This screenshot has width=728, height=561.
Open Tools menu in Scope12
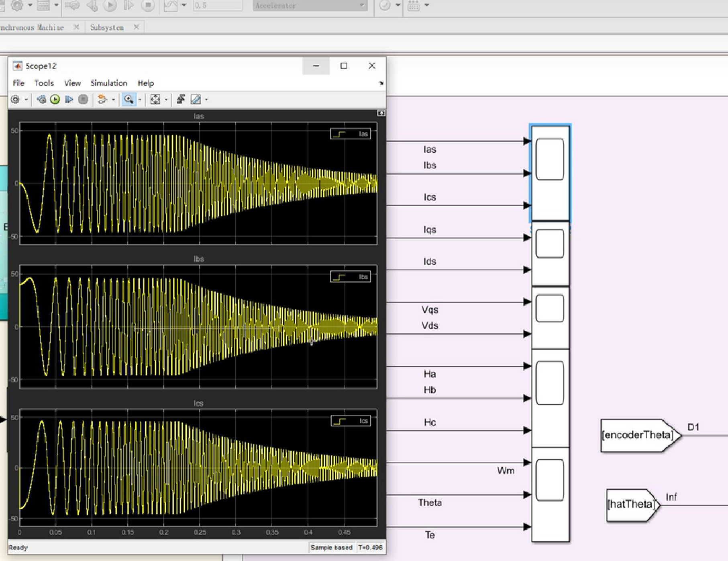coord(44,83)
